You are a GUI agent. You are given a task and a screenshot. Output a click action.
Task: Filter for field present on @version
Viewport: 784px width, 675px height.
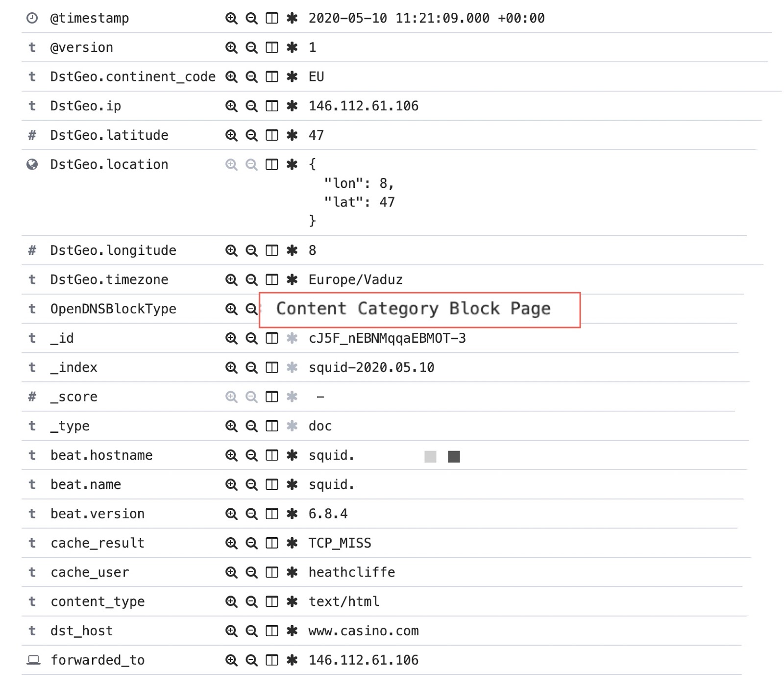tap(291, 48)
